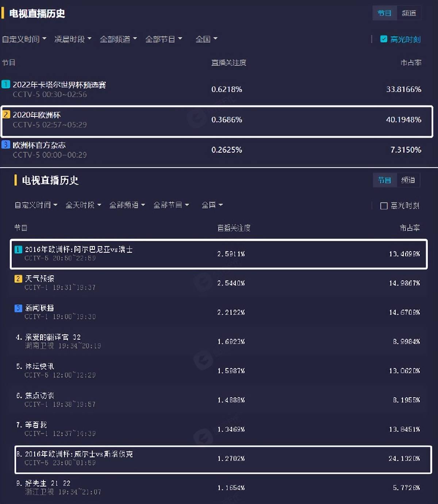Screen dimensions: 438x504
Task: Open the top 全部频道 channel dropdown
Action: pos(118,39)
